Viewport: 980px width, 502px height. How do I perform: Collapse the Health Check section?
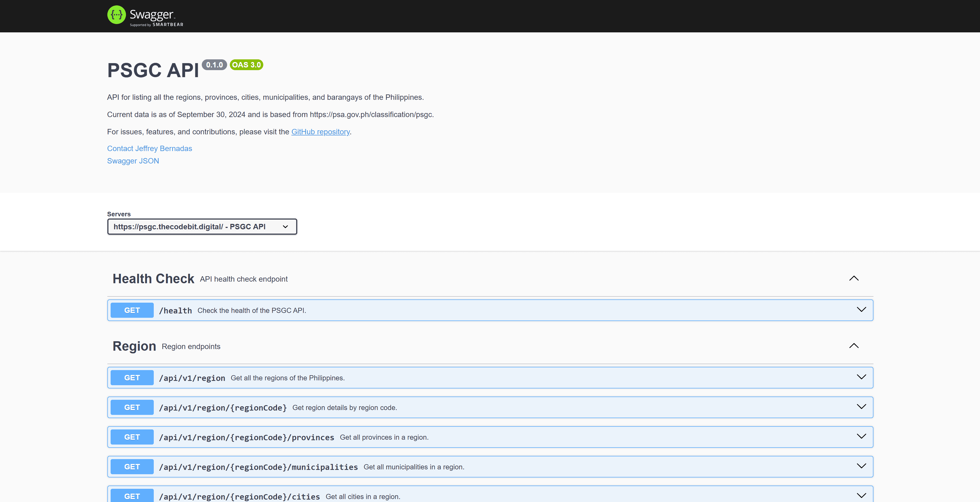(x=854, y=278)
